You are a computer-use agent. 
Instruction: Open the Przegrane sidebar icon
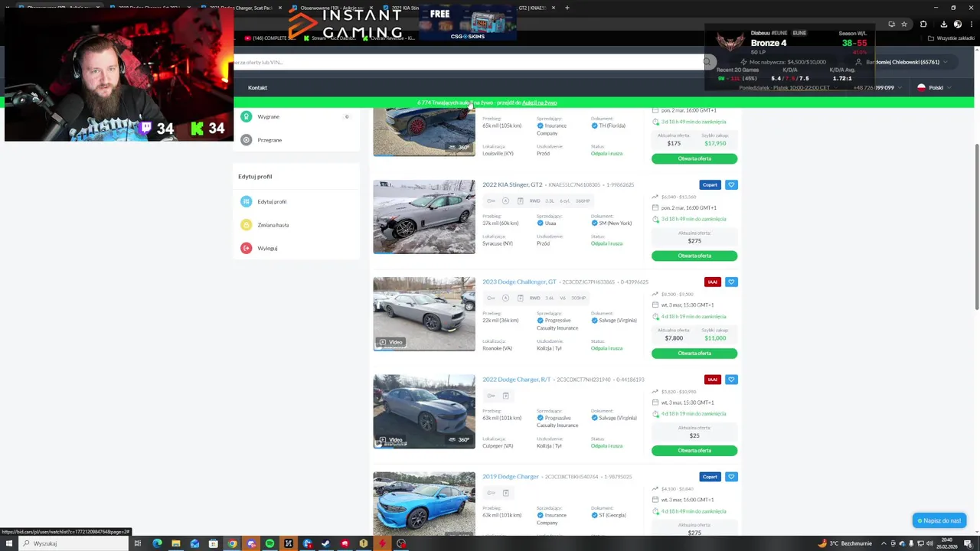(246, 140)
